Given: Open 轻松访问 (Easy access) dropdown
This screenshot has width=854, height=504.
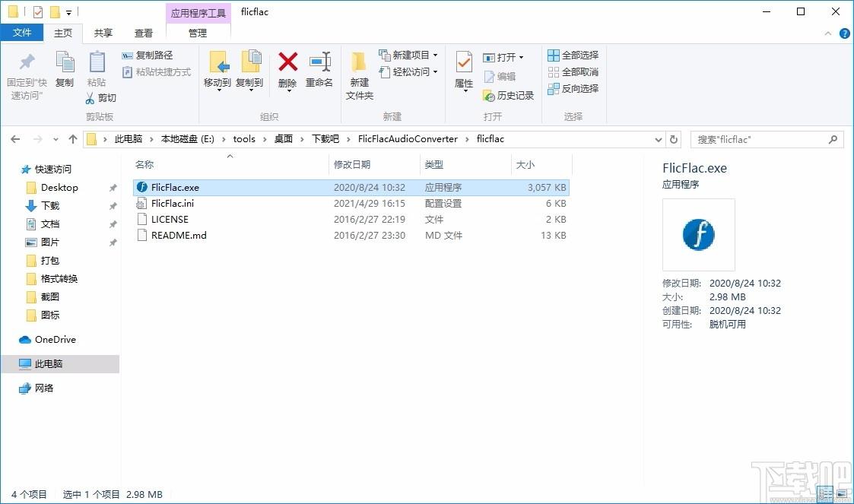Looking at the screenshot, I should click(x=408, y=72).
